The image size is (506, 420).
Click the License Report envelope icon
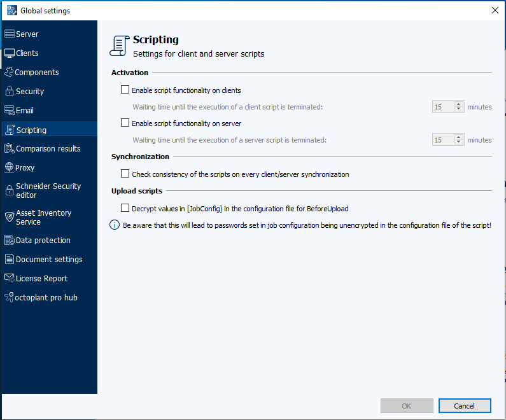10,277
